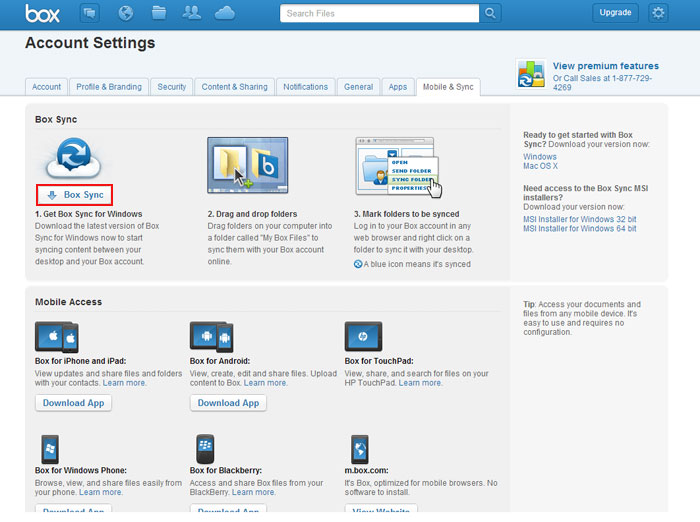
Task: Open the globe icon in header
Action: tap(125, 13)
